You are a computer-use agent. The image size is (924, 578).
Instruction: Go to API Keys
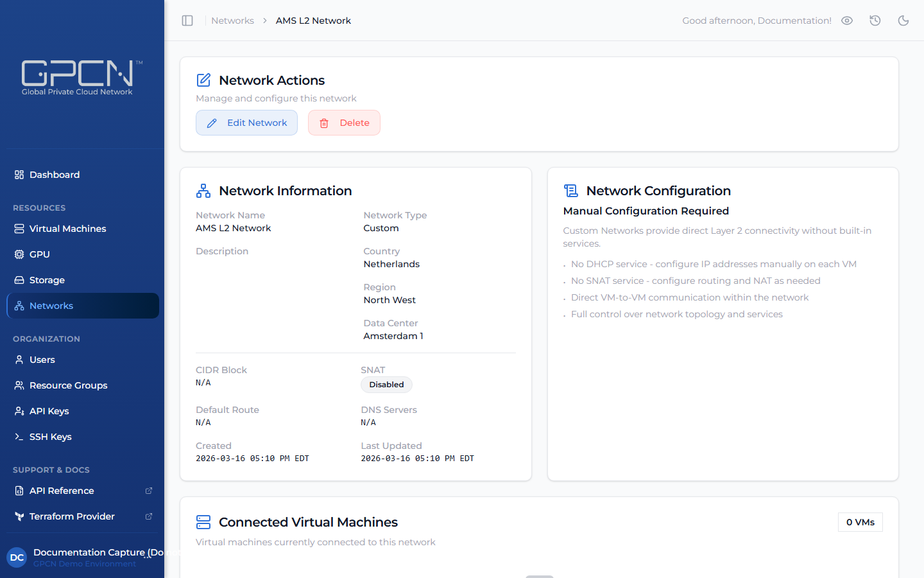[83, 411]
